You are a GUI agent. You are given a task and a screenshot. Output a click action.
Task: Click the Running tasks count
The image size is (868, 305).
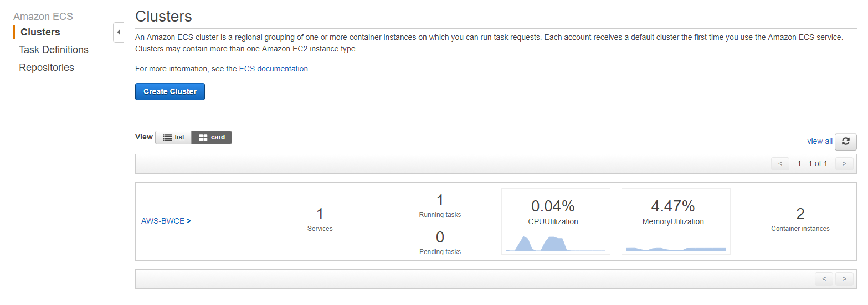[x=440, y=200]
